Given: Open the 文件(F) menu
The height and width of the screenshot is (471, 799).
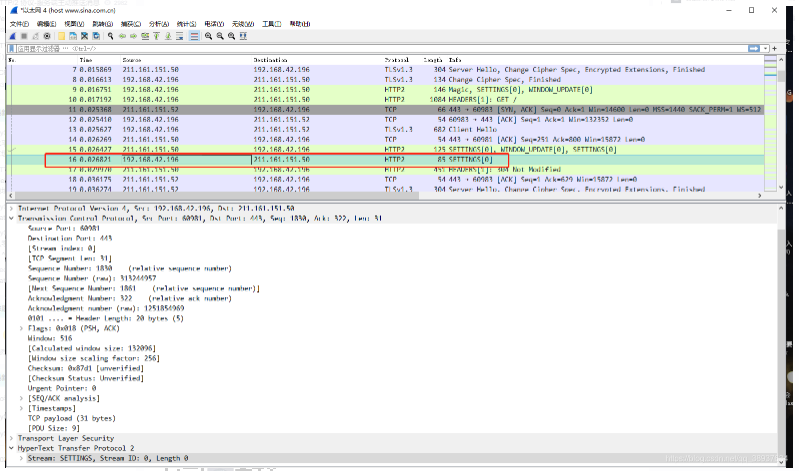Looking at the screenshot, I should point(19,24).
